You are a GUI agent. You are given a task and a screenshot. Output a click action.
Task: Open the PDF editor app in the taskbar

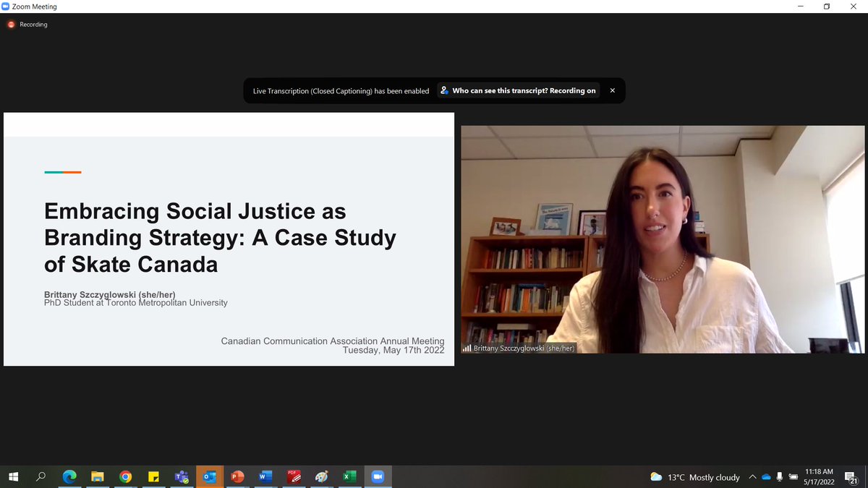pos(293,476)
